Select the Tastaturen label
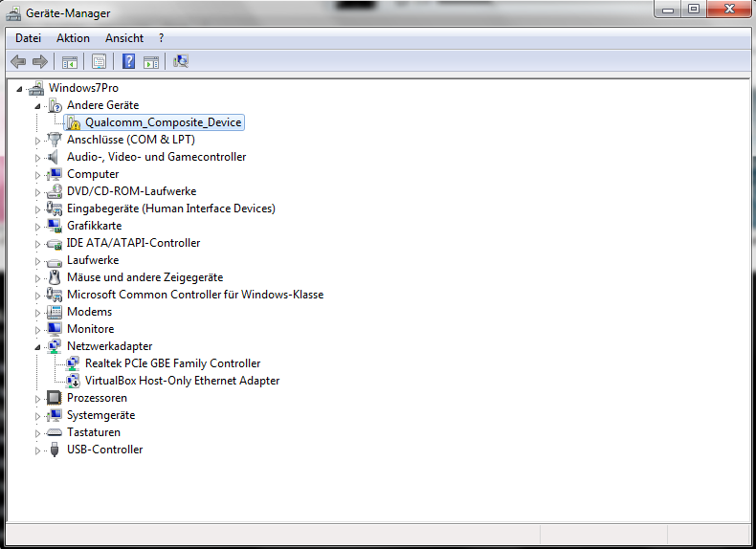Screen dimensions: 756x549 (94, 432)
